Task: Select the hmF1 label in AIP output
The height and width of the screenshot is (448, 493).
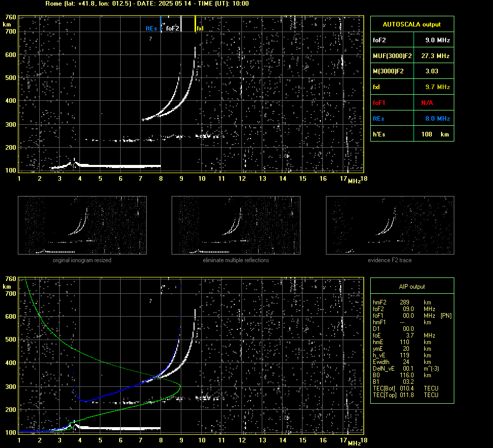Action: coord(379,322)
